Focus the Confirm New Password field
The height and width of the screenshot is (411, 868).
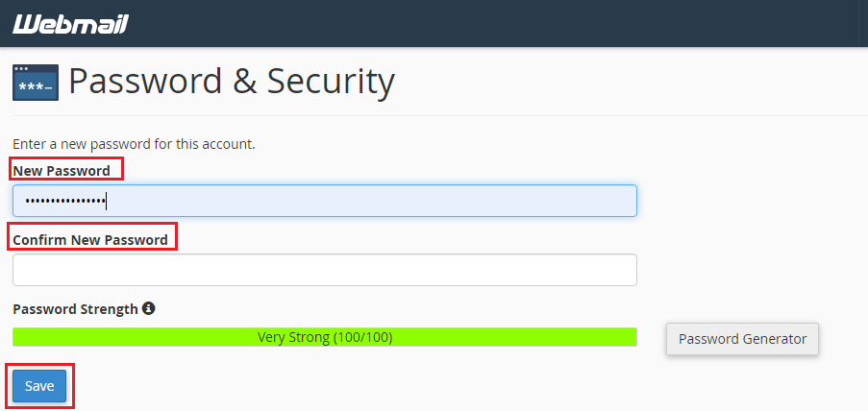pos(324,270)
